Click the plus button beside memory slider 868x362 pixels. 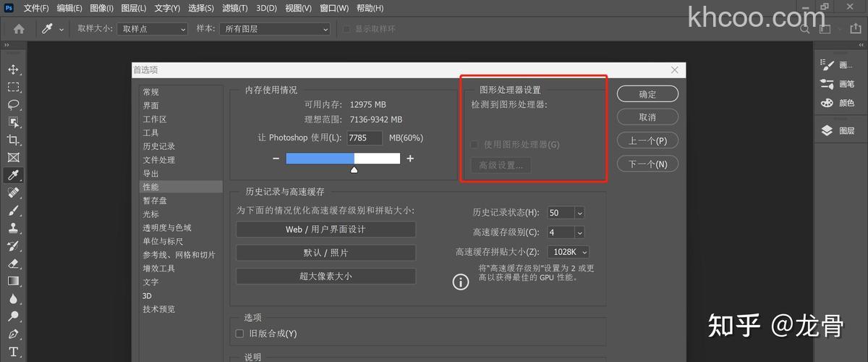[x=410, y=159]
